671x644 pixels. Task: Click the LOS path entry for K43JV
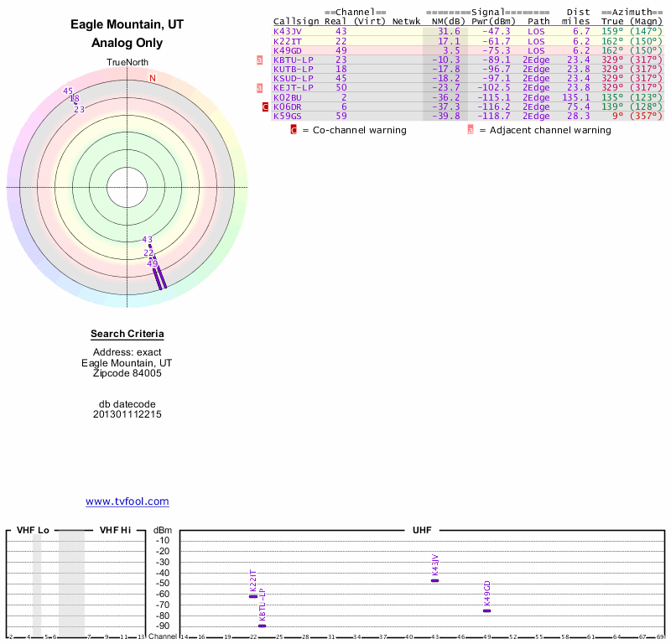pos(536,31)
